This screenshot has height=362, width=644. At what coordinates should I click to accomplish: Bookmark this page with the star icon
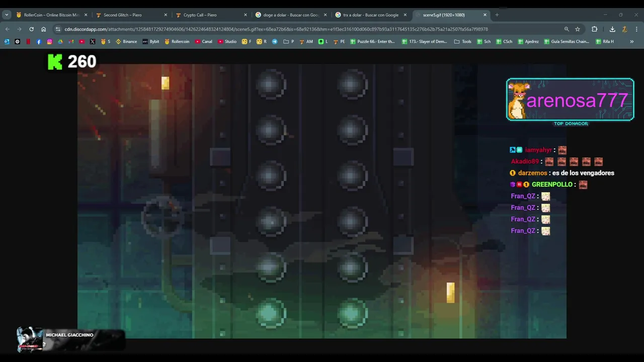[x=578, y=29]
